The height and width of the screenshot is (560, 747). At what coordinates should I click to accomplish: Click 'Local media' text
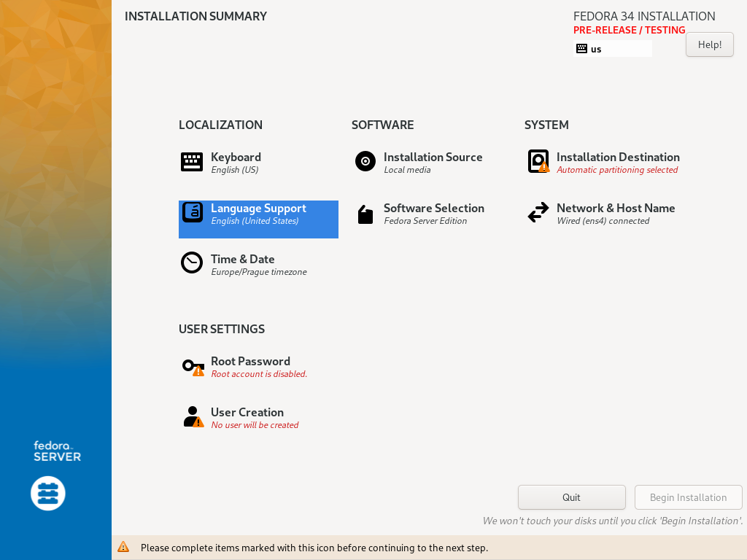(x=407, y=170)
